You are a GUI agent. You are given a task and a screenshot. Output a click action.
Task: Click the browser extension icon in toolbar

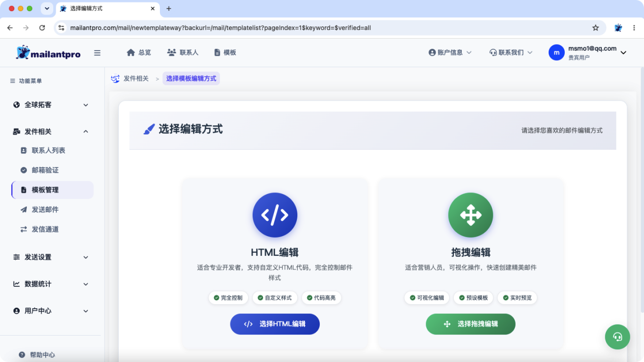(618, 28)
